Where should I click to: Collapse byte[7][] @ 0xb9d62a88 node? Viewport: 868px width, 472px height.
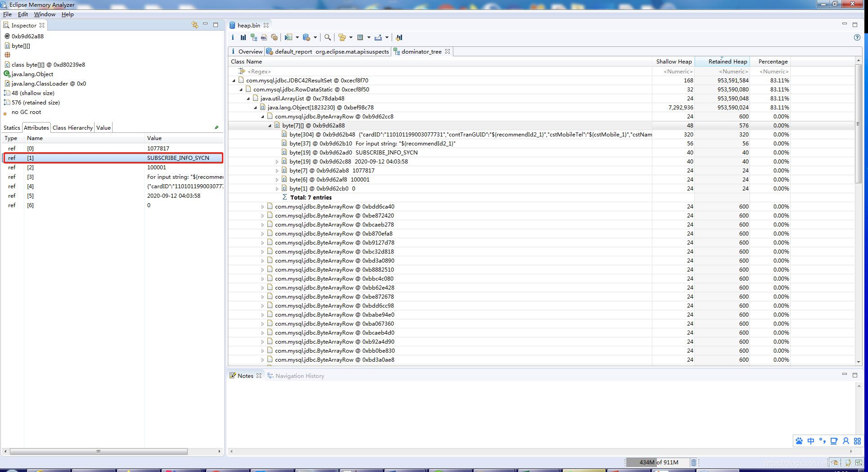[x=270, y=126]
